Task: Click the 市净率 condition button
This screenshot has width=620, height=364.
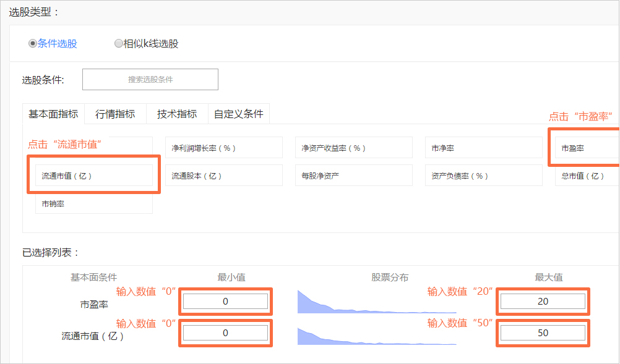Action: pyautogui.click(x=484, y=148)
